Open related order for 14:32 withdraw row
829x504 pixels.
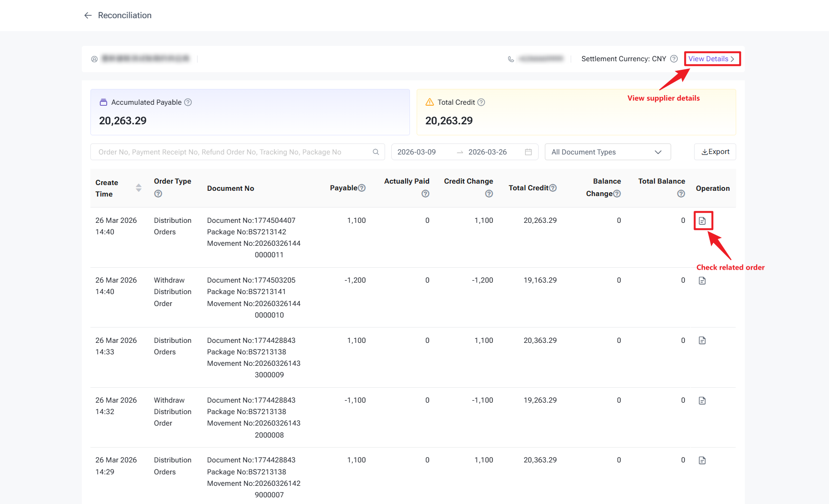point(702,401)
